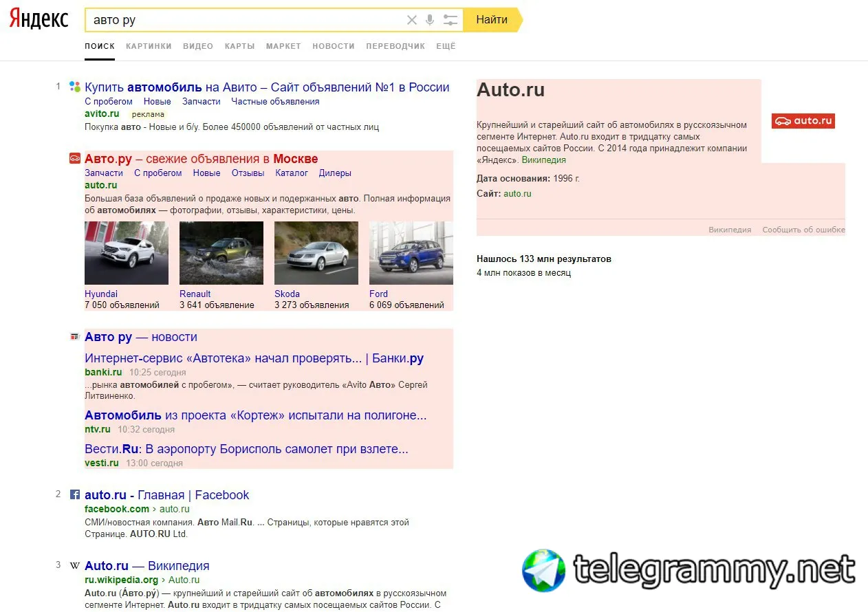Expand the Ещё menu
This screenshot has width=868, height=612.
click(x=446, y=46)
